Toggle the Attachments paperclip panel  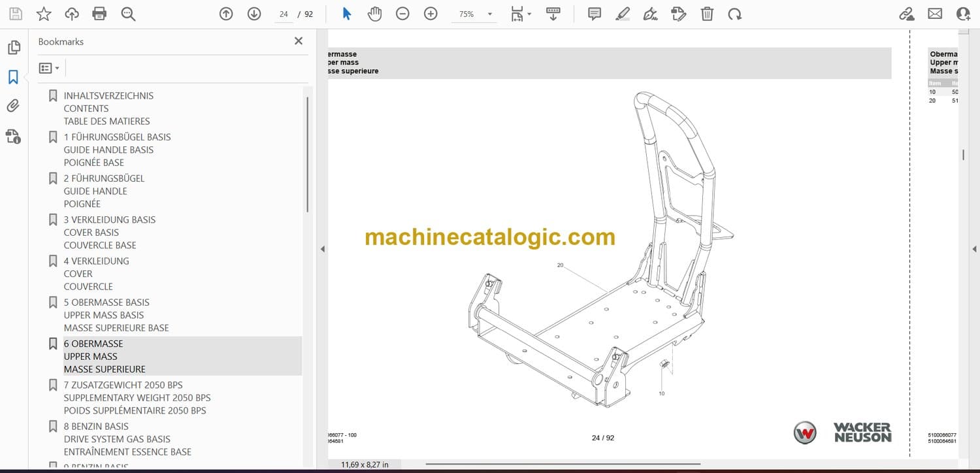(13, 106)
